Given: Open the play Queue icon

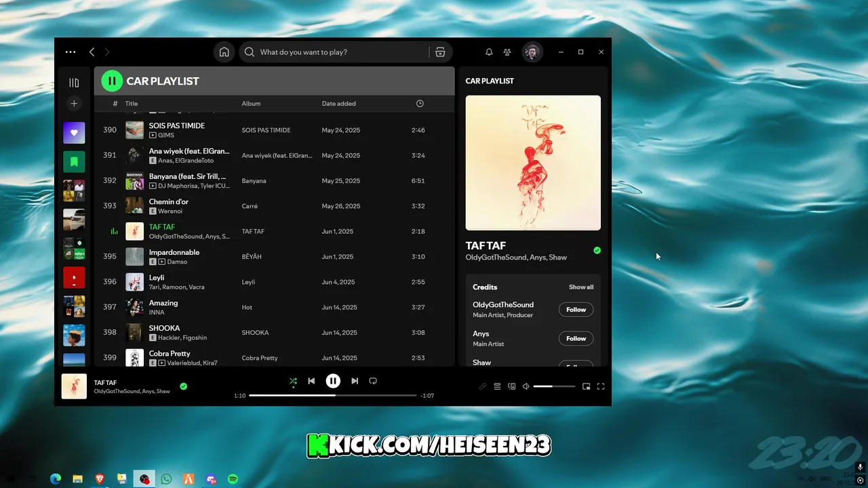Looking at the screenshot, I should [x=497, y=386].
